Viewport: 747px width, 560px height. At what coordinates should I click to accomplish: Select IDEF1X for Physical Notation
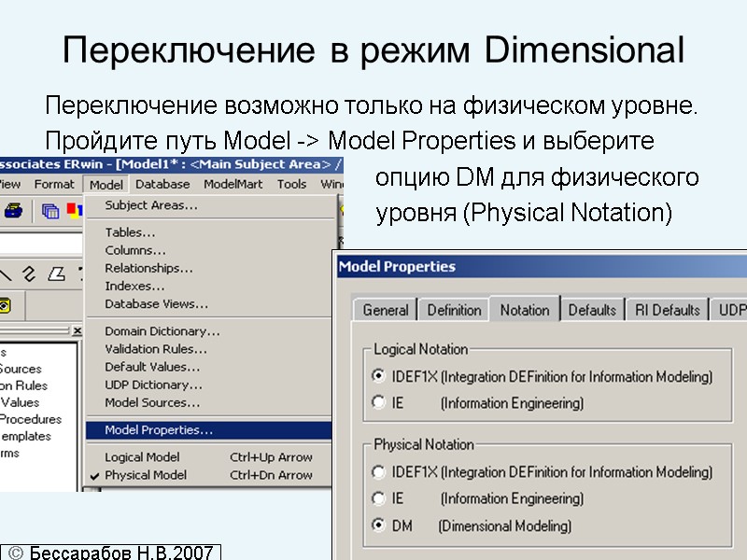(x=379, y=471)
